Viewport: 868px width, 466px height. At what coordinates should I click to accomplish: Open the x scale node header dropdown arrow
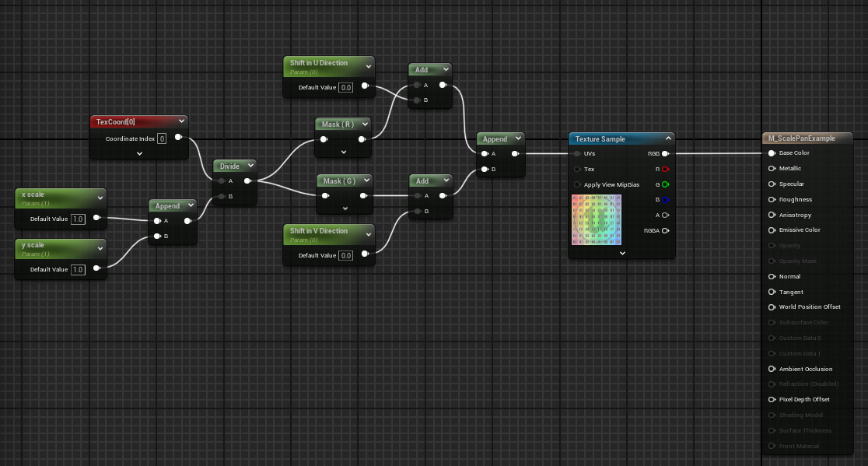tap(100, 194)
